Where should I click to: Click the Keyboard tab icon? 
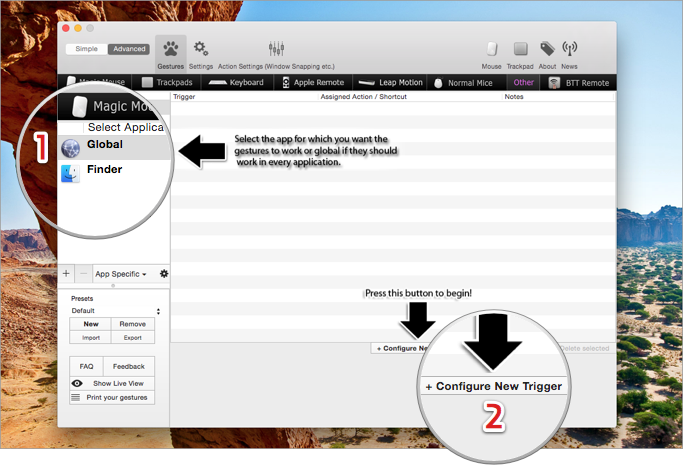tap(217, 82)
